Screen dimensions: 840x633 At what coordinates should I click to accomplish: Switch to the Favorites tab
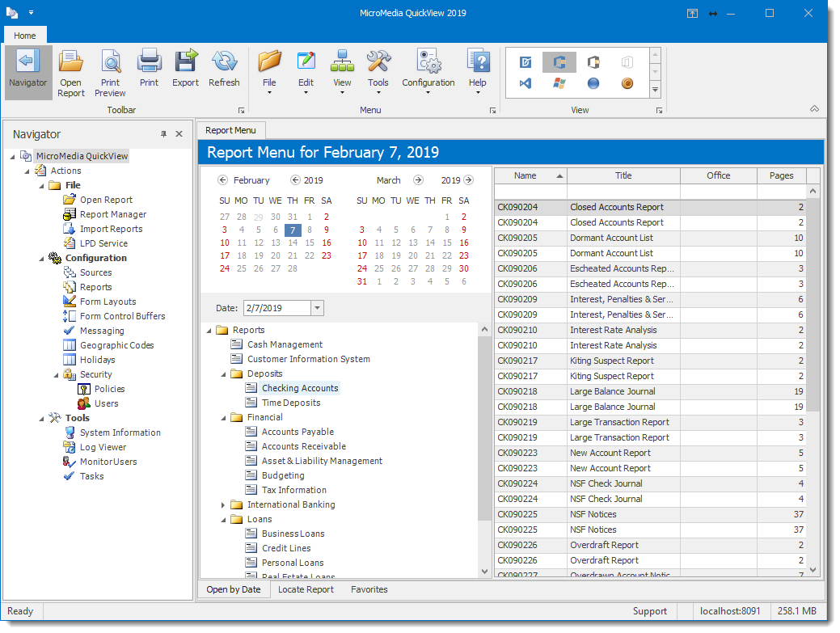(x=369, y=589)
